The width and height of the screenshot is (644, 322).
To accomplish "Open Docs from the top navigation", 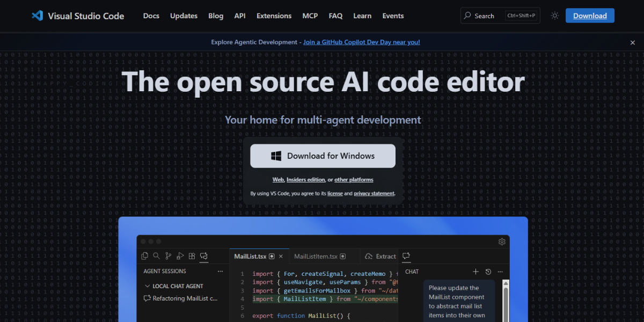I will pyautogui.click(x=151, y=16).
